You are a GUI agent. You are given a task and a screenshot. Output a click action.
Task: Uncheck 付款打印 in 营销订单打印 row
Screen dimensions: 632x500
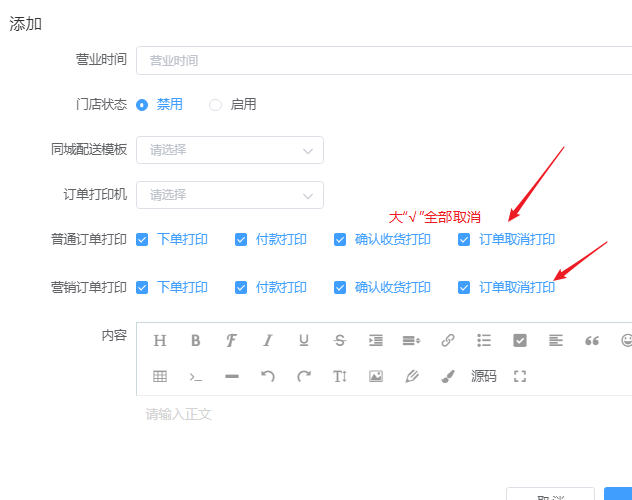pyautogui.click(x=241, y=288)
